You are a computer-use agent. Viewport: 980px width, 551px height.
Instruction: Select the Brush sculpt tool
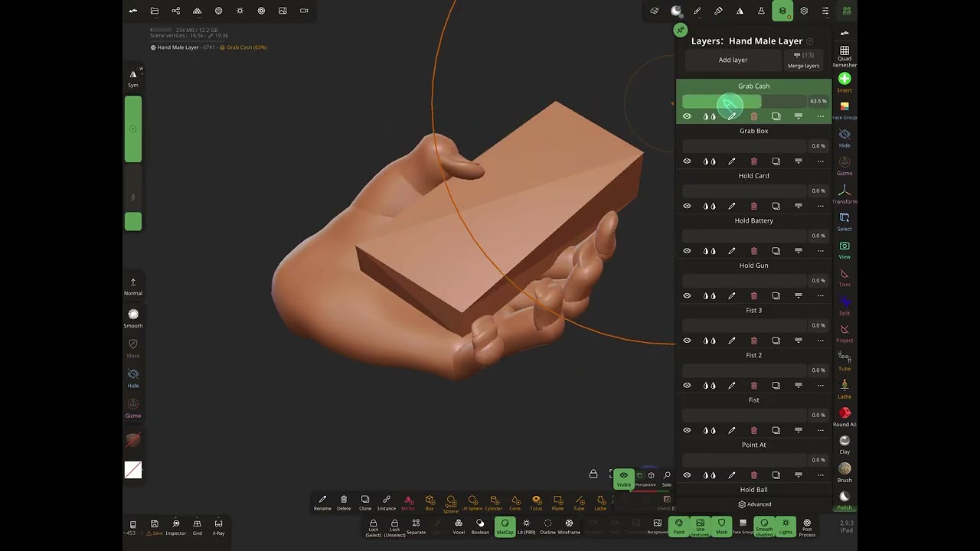point(844,472)
